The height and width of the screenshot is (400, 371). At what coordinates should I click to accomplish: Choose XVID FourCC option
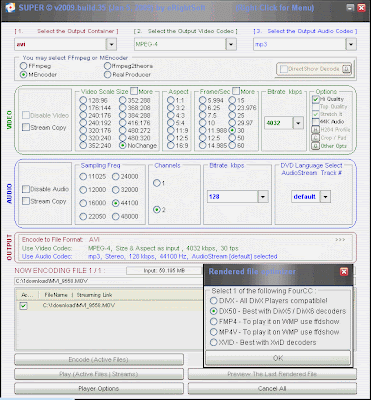(x=213, y=342)
